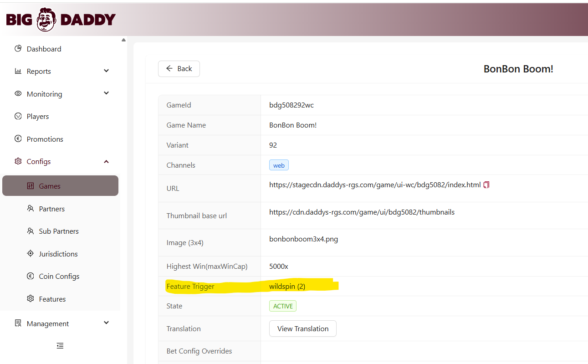Click the Big Daddy logo
Screen dimensions: 588x364
pyautogui.click(x=61, y=19)
